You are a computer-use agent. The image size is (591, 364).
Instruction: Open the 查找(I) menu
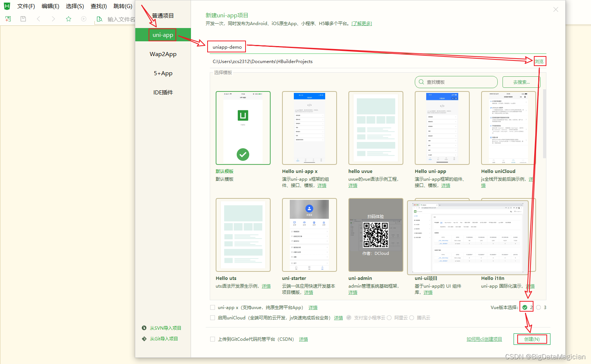[99, 6]
